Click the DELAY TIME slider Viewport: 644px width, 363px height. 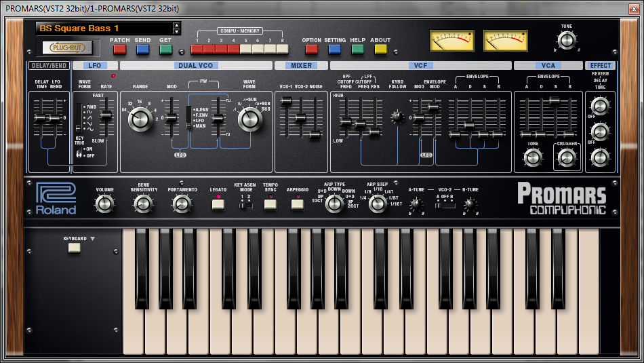pos(40,118)
